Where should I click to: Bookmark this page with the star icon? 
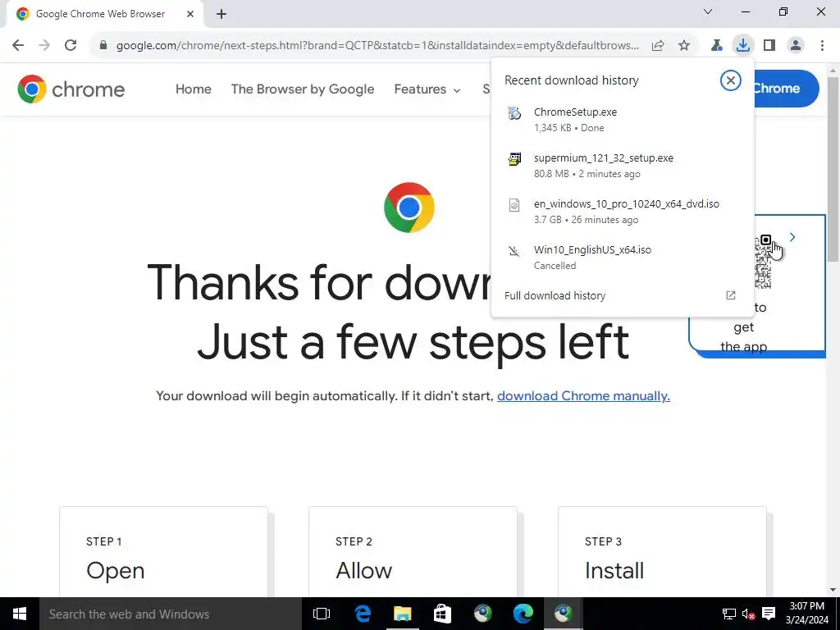point(684,45)
